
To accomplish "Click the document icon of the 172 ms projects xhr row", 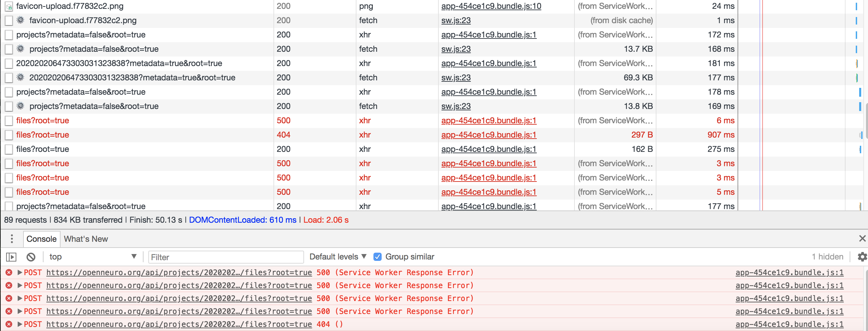I will (9, 35).
